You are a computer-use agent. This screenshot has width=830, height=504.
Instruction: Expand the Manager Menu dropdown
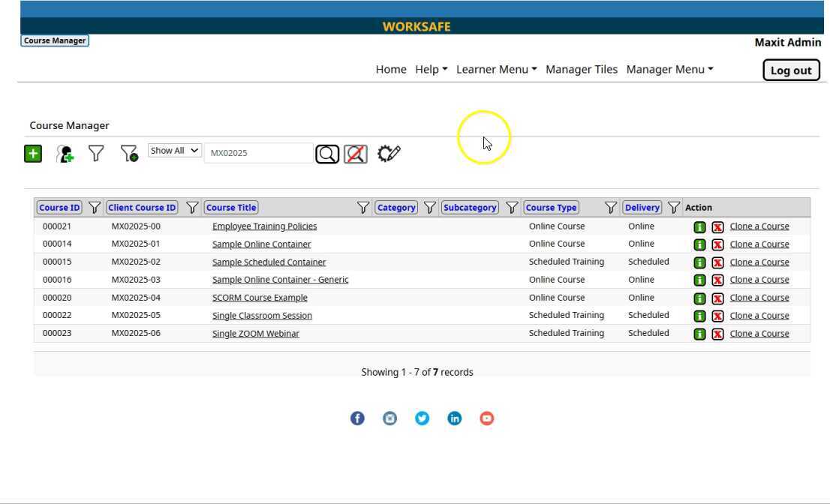[669, 69]
